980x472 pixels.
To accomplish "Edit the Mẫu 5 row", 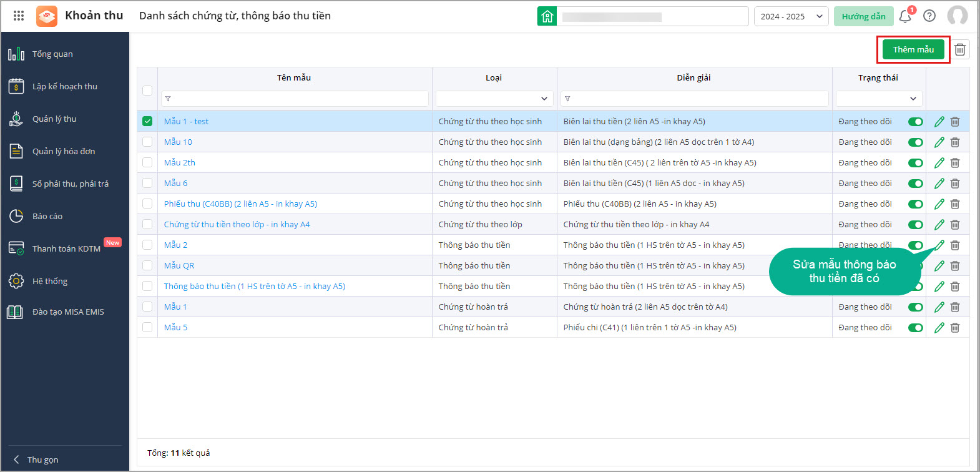I will (939, 328).
